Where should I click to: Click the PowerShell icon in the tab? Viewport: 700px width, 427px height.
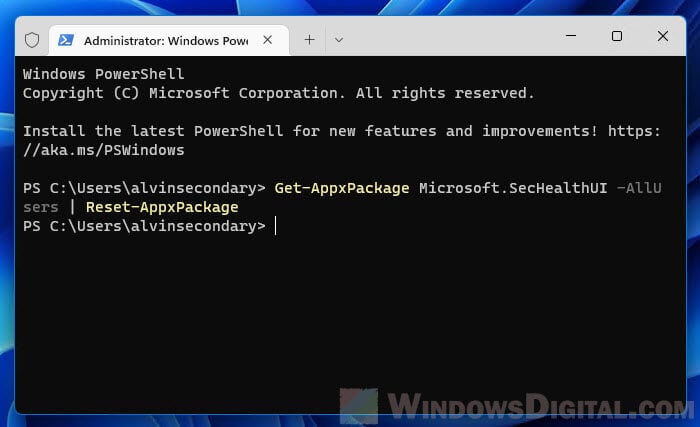pos(66,40)
